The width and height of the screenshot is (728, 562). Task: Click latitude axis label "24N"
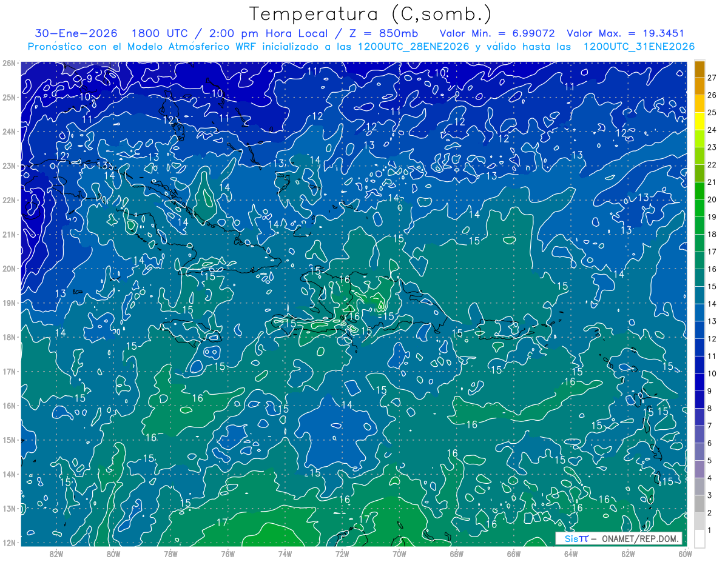click(x=9, y=132)
